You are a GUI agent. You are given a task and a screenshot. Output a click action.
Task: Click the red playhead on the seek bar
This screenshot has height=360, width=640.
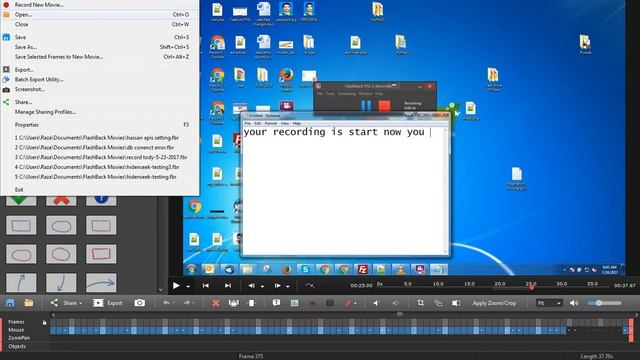(x=531, y=287)
